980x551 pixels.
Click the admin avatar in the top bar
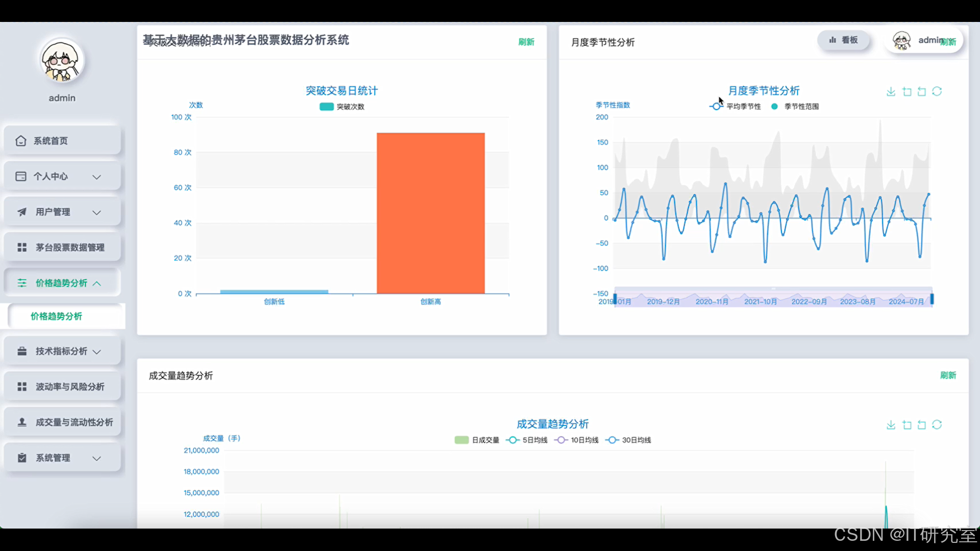pyautogui.click(x=902, y=40)
